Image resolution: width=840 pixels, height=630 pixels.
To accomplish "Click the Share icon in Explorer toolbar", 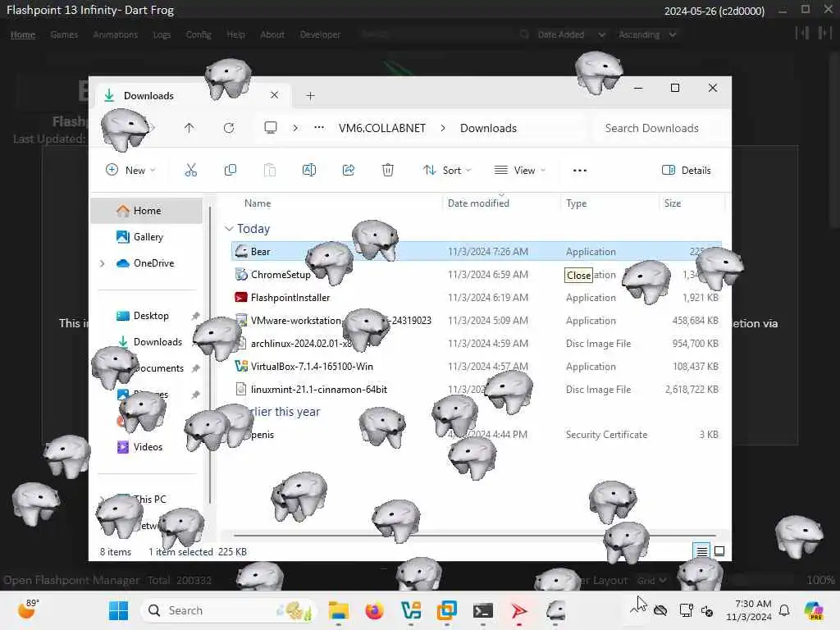I will [x=349, y=171].
